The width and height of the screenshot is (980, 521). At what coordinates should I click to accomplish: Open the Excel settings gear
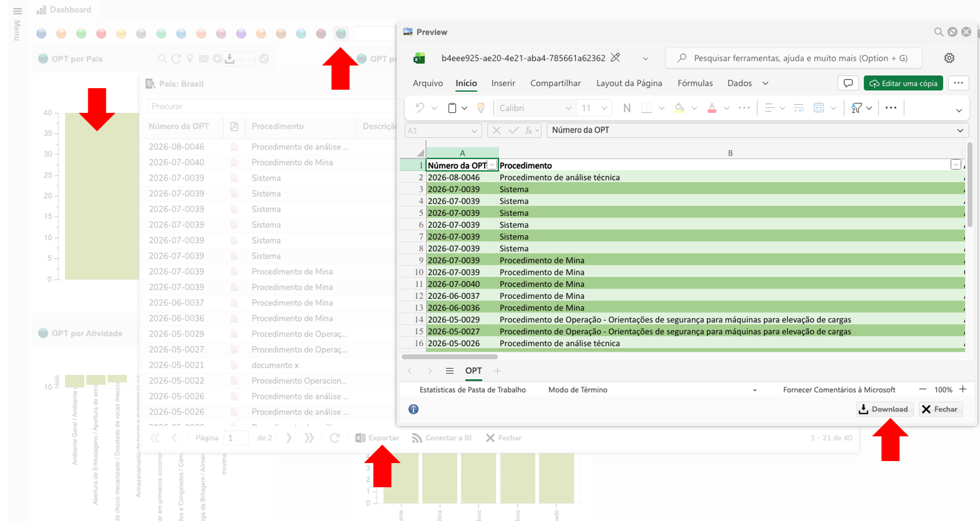point(949,58)
